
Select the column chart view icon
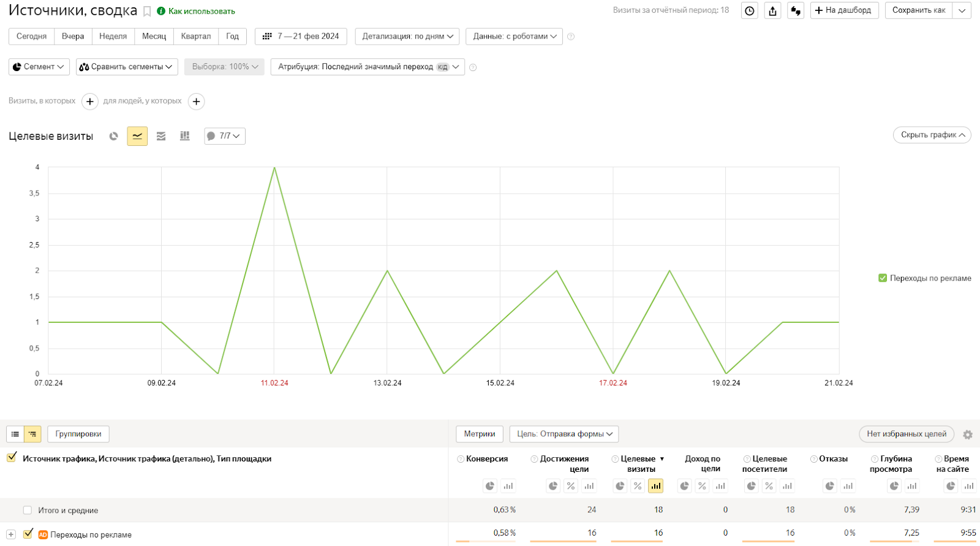pyautogui.click(x=184, y=136)
